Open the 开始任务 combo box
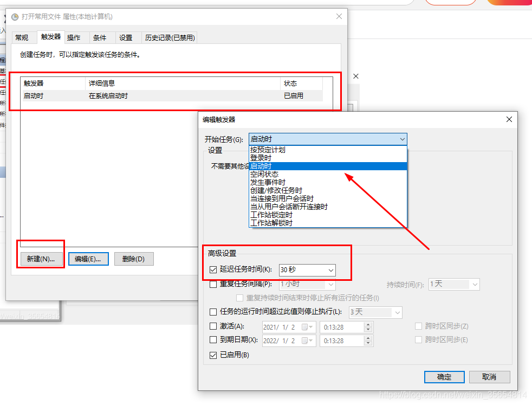 click(328, 139)
